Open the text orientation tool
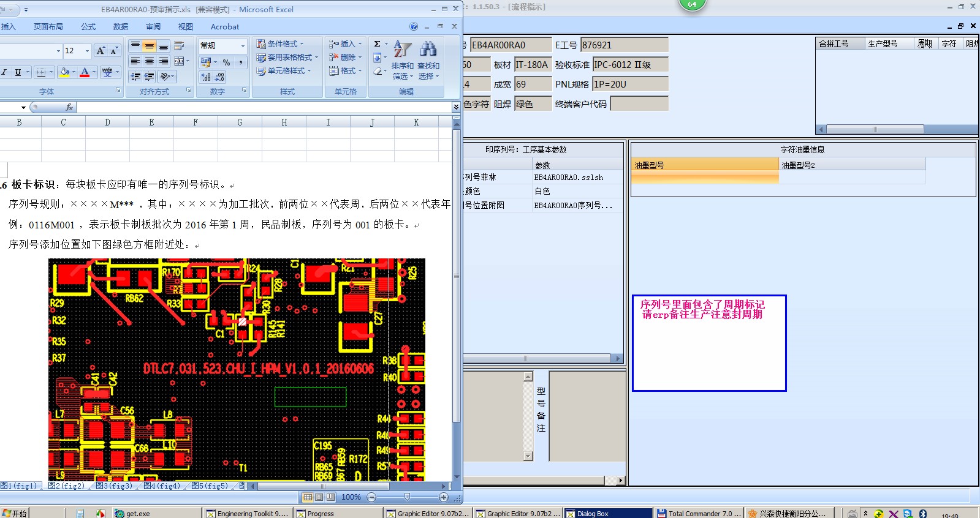Image resolution: width=980 pixels, height=518 pixels. pos(166,77)
